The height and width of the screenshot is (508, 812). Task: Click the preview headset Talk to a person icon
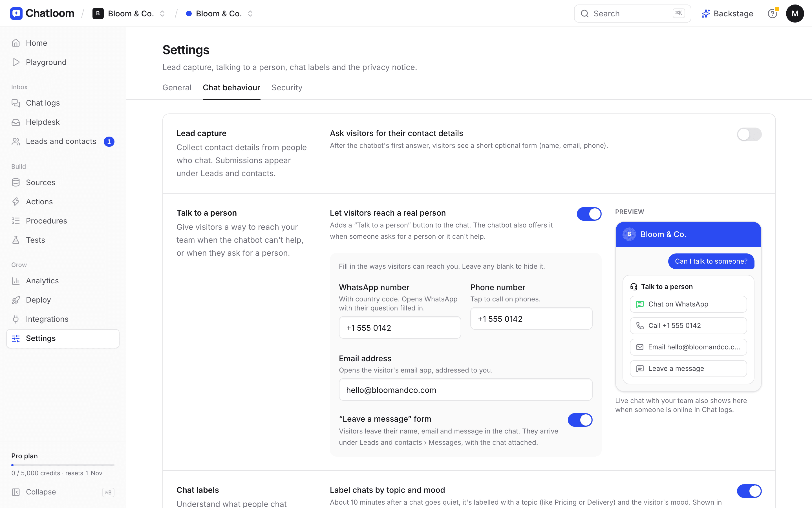[634, 286]
